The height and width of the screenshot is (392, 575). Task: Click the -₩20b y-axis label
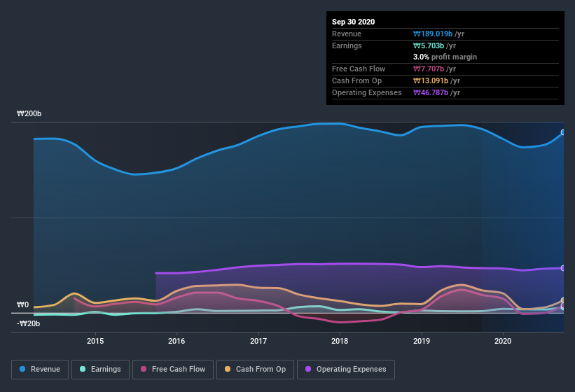[28, 323]
